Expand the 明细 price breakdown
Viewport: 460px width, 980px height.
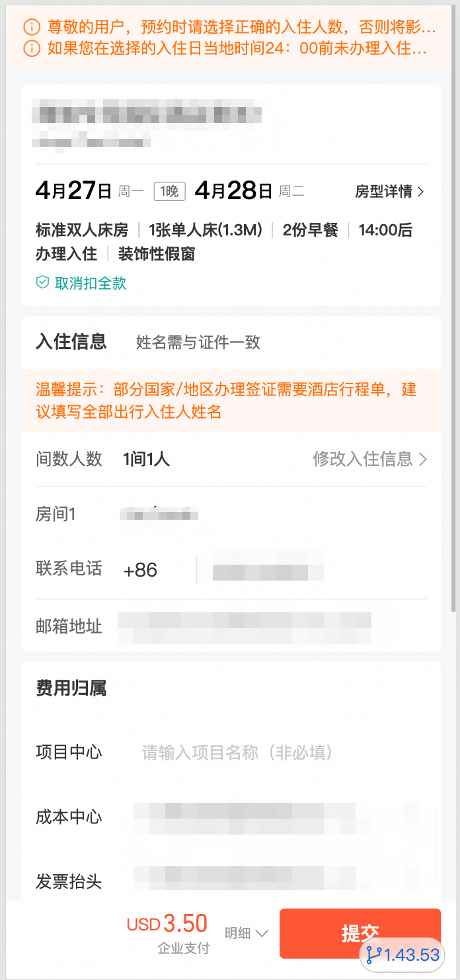(247, 933)
